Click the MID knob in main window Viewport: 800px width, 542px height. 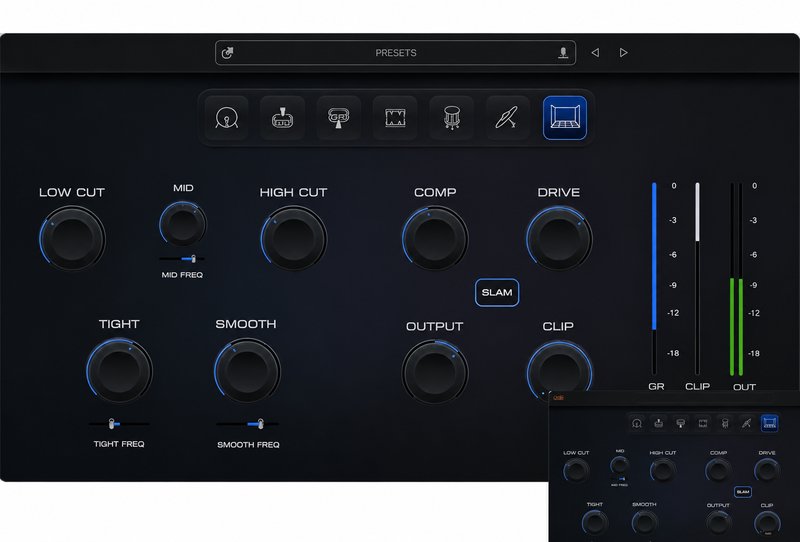click(x=183, y=224)
